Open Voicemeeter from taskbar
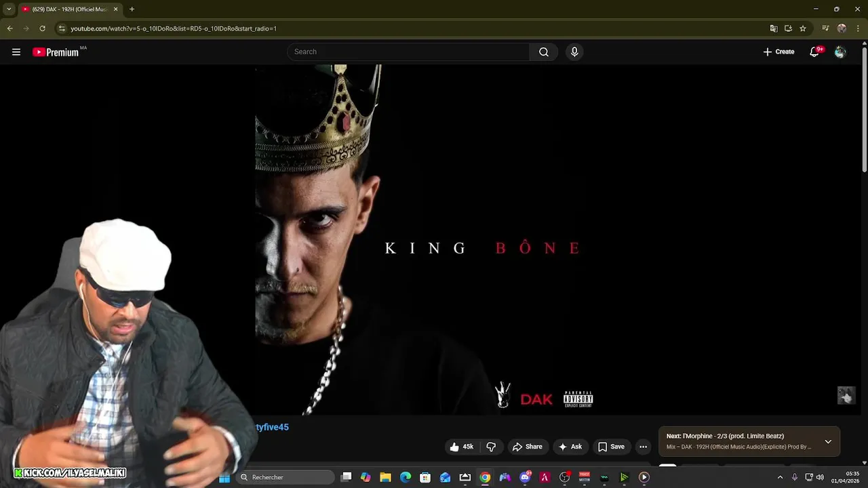 click(585, 477)
